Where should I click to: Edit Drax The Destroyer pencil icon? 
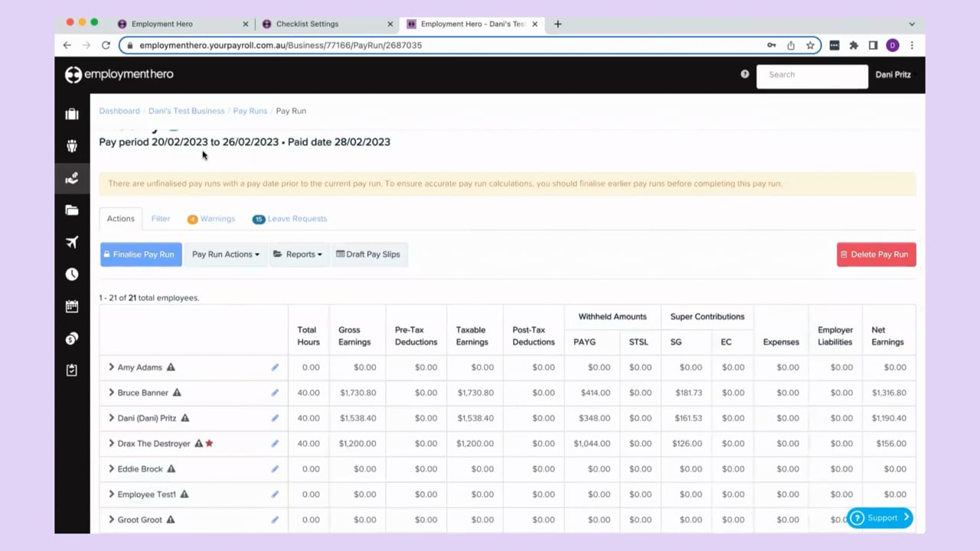click(x=275, y=443)
